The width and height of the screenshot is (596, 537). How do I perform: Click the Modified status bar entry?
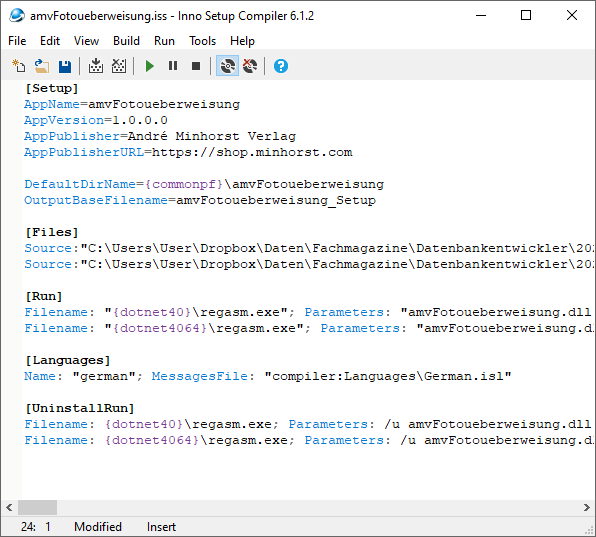[x=98, y=527]
